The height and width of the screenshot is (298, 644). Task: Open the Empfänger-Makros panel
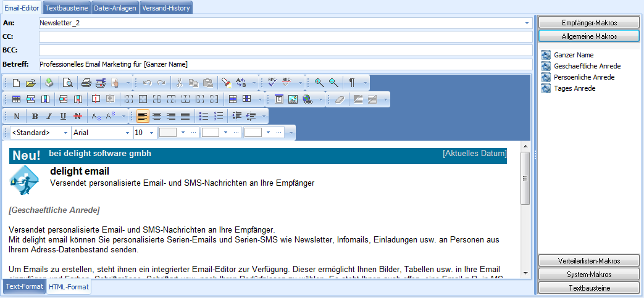coord(589,23)
